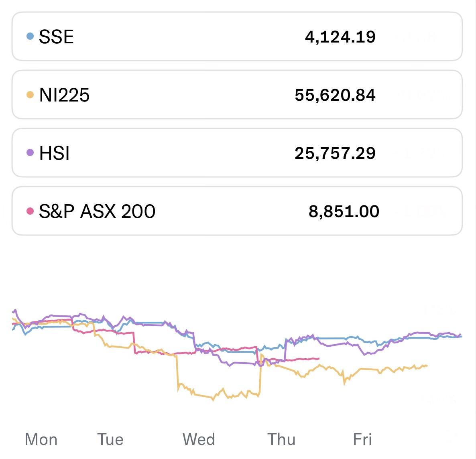Click the end of the yellow NI225 line
The image size is (476, 459).
[x=427, y=366]
